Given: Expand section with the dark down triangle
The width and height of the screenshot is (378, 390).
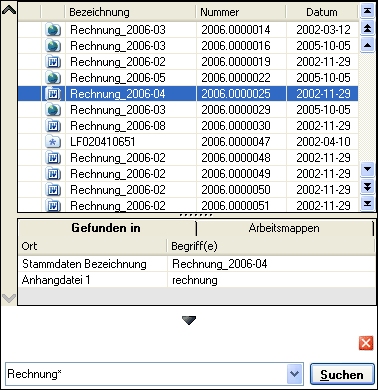Looking at the screenshot, I should tap(189, 320).
